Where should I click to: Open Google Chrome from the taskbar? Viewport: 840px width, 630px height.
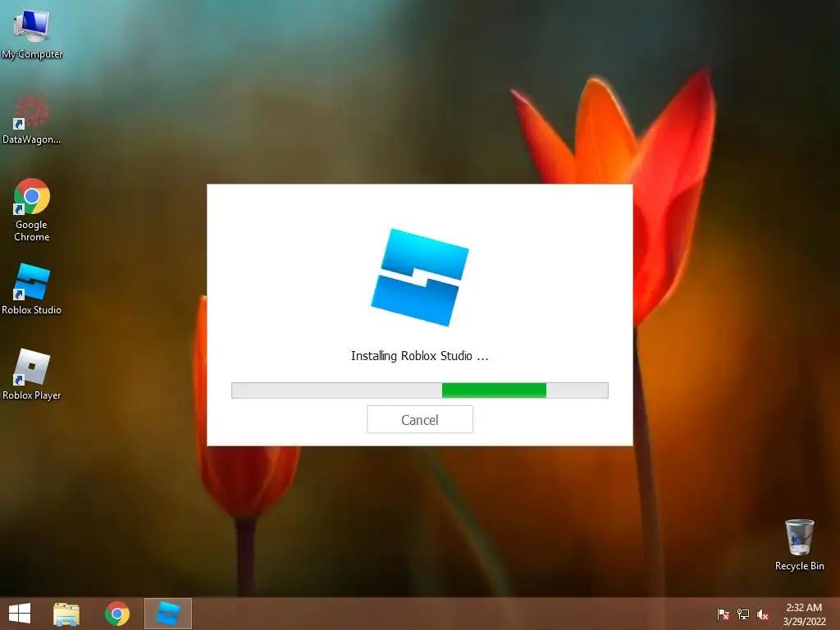(117, 614)
